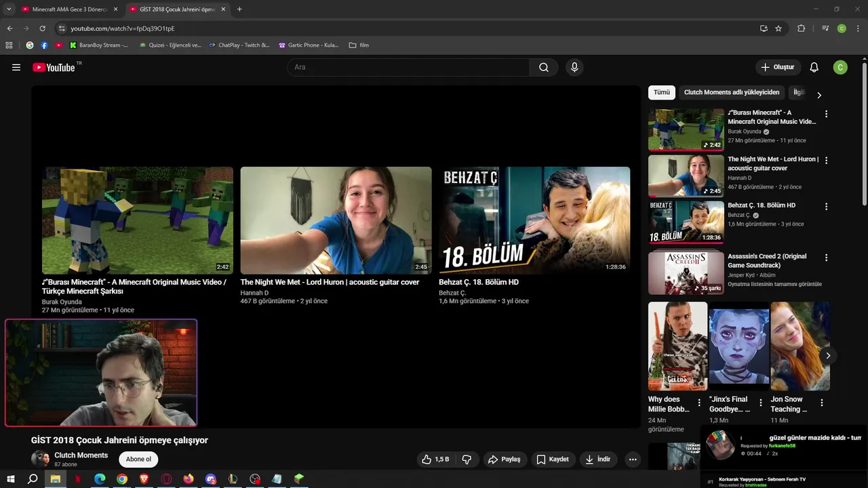Viewport: 868px width, 488px height.
Task: Open Brave browser from taskbar
Action: (x=144, y=479)
